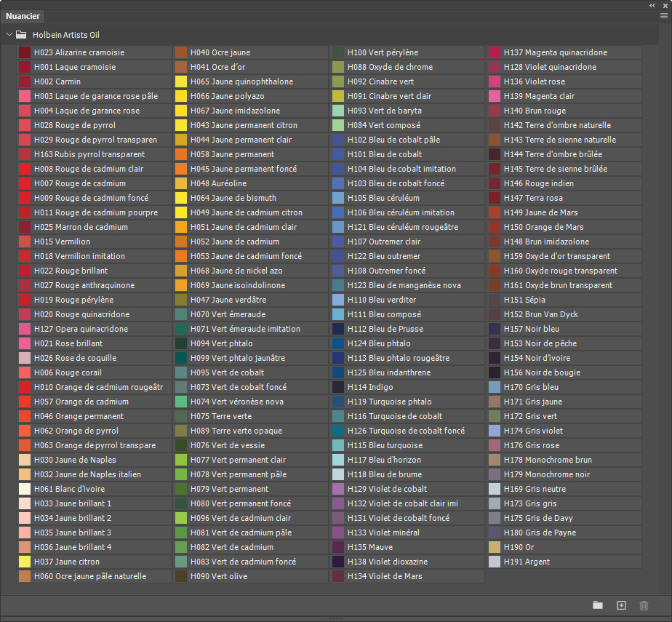Click the create new swatch plus icon

pos(621,605)
